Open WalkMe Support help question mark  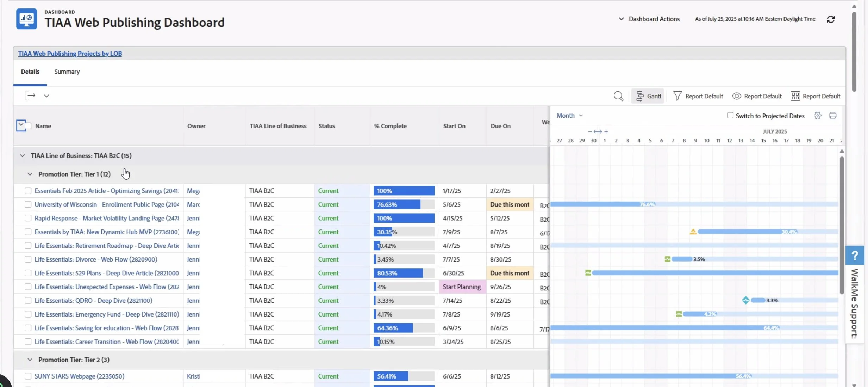855,255
